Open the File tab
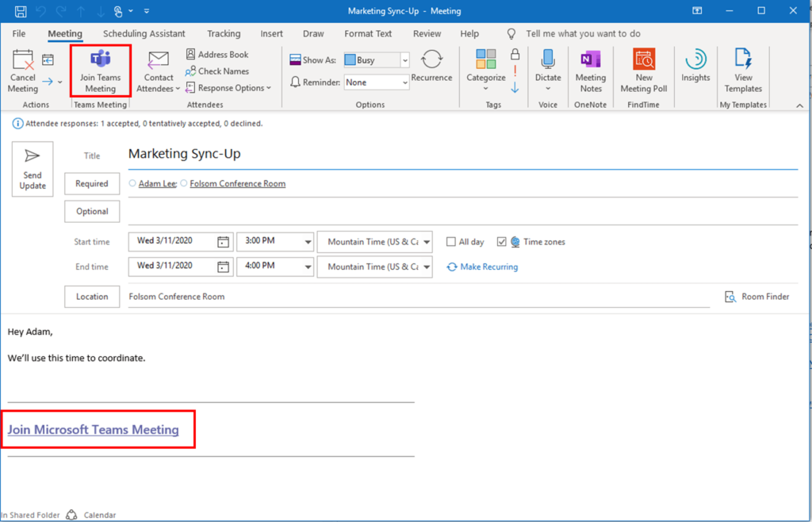Screen dimensions: 812x522 [x=19, y=33]
